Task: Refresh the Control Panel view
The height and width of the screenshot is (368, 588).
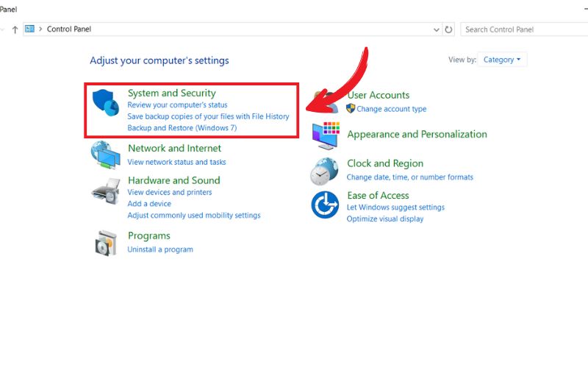Action: tap(448, 29)
